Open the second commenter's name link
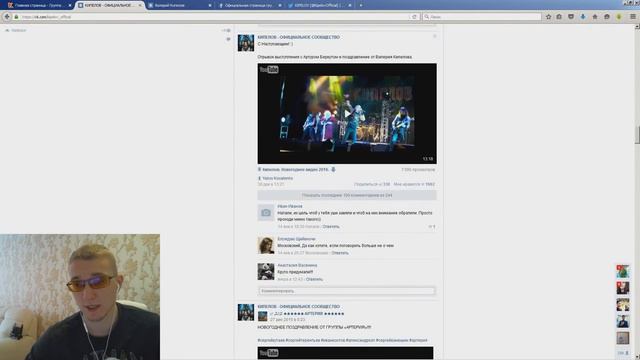This screenshot has width=640, height=360. point(296,239)
